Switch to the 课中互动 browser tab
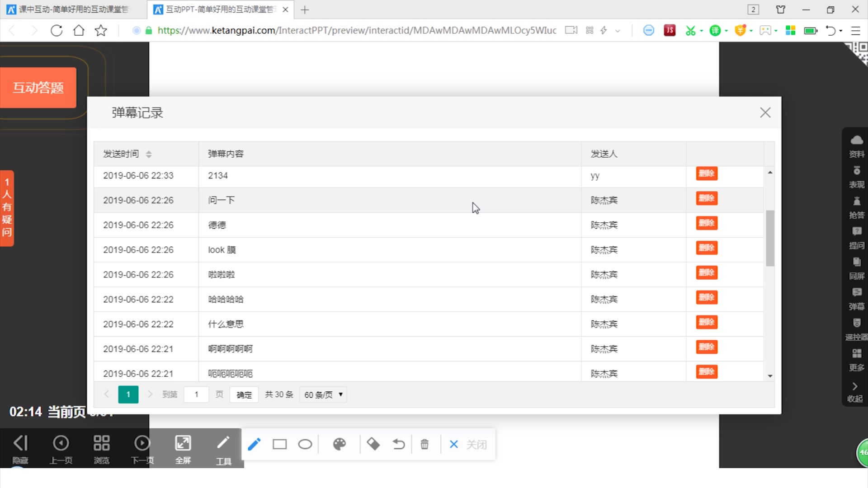This screenshot has width=868, height=488. [x=72, y=9]
